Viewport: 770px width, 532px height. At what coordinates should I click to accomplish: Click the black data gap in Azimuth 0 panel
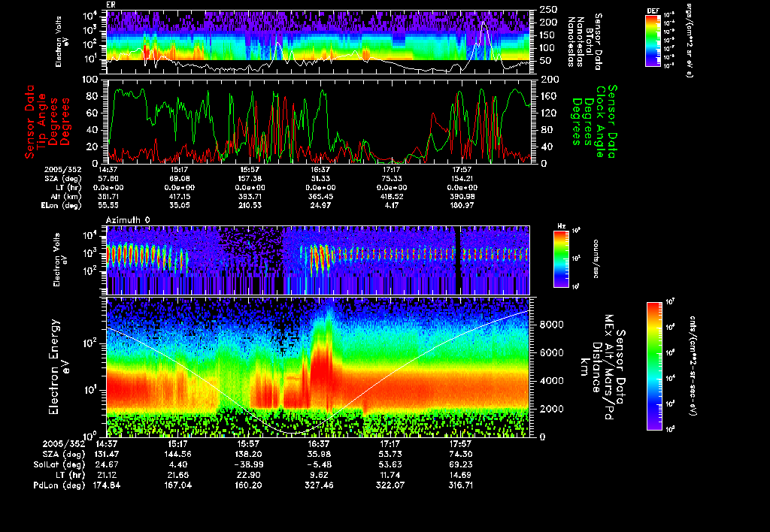point(458,260)
